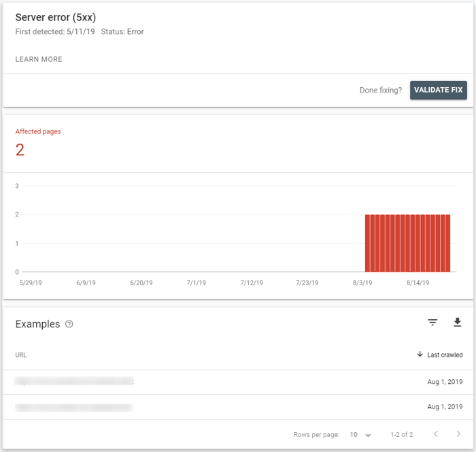Click the 8/14/19 date label on chart axis
The width and height of the screenshot is (476, 452).
[x=418, y=282]
